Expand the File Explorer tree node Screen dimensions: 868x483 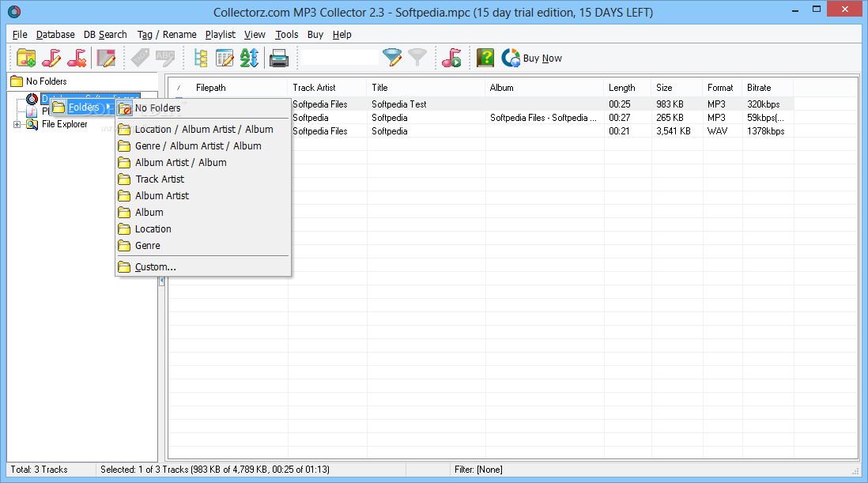pos(17,124)
